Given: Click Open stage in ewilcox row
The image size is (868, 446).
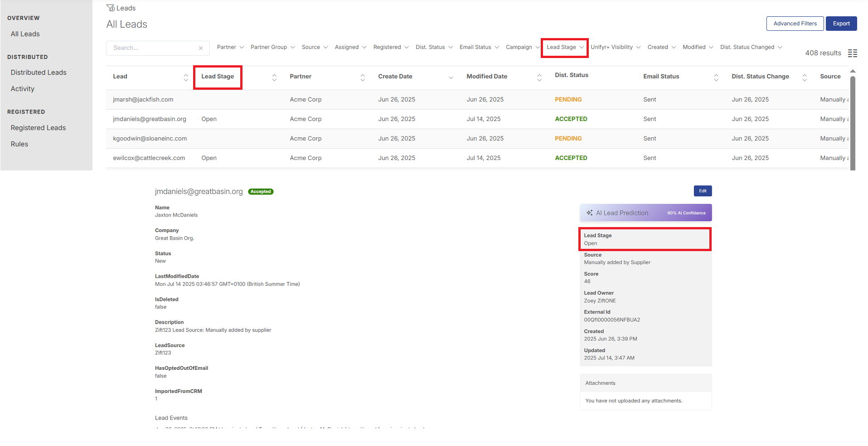Looking at the screenshot, I should [x=209, y=158].
